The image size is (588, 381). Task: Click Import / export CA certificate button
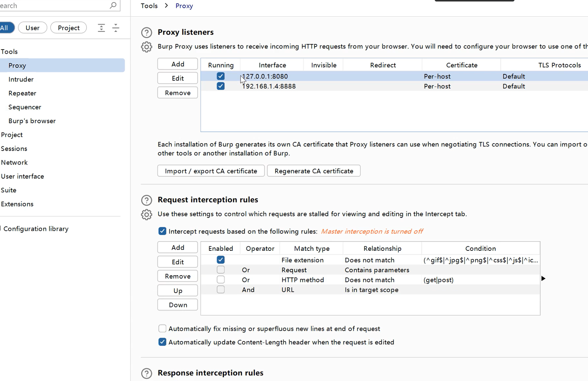[x=211, y=171]
